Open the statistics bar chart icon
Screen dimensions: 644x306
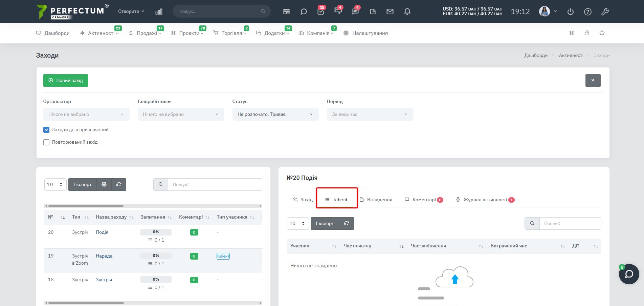[159, 12]
